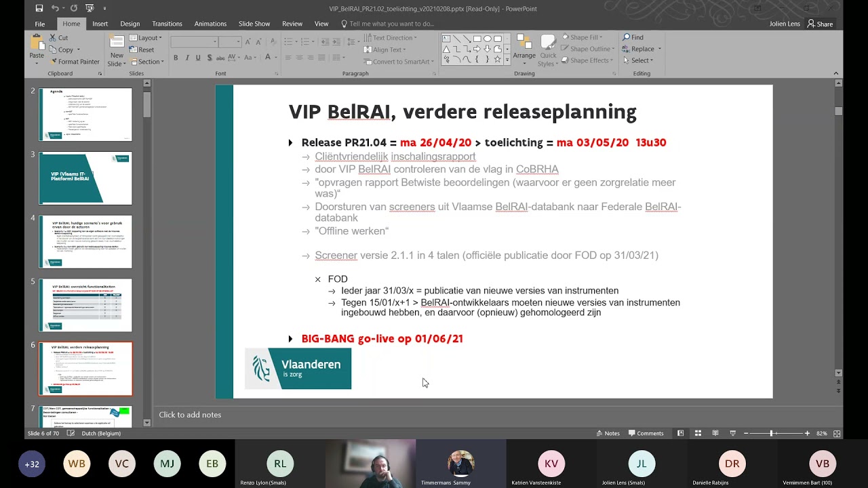Viewport: 868px width, 488px height.
Task: Increase list indent level
Action: pos(336,42)
